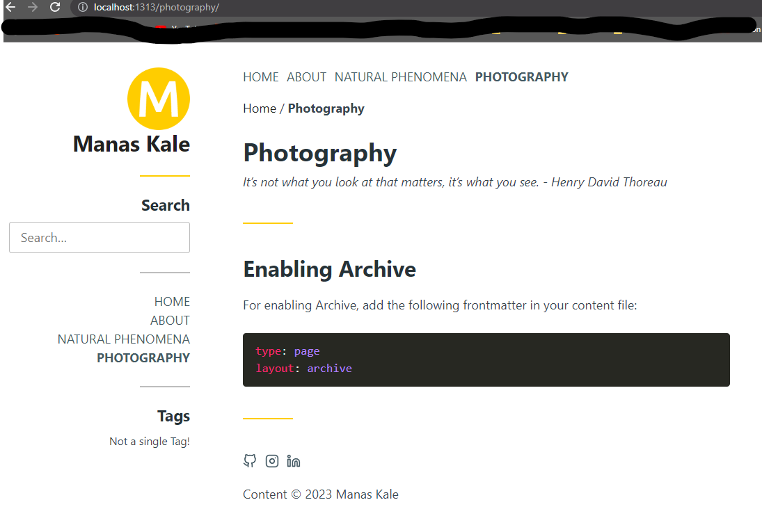Screen dimensions: 762x532
Task: Open the GitHub profile icon
Action: [250, 461]
